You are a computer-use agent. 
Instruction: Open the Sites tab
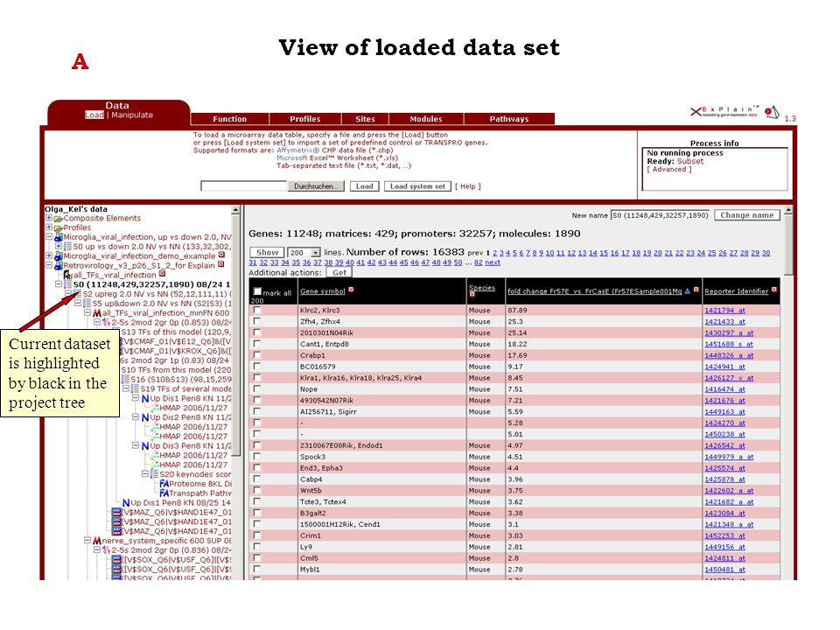tap(365, 119)
